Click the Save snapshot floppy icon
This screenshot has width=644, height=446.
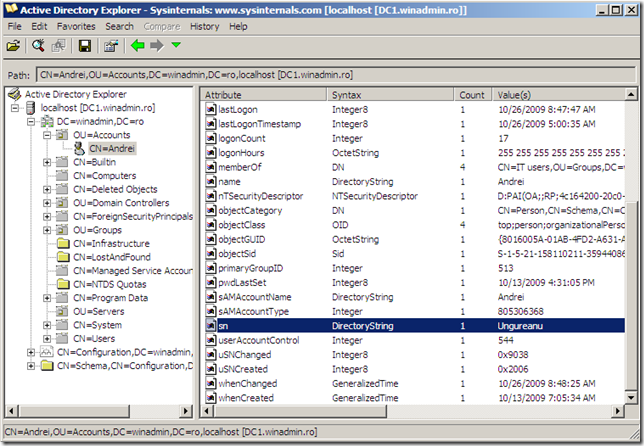[85, 46]
